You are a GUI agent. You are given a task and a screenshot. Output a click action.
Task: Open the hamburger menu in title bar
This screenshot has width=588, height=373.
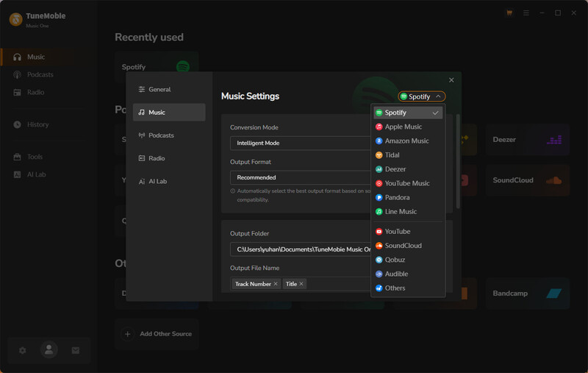point(526,13)
